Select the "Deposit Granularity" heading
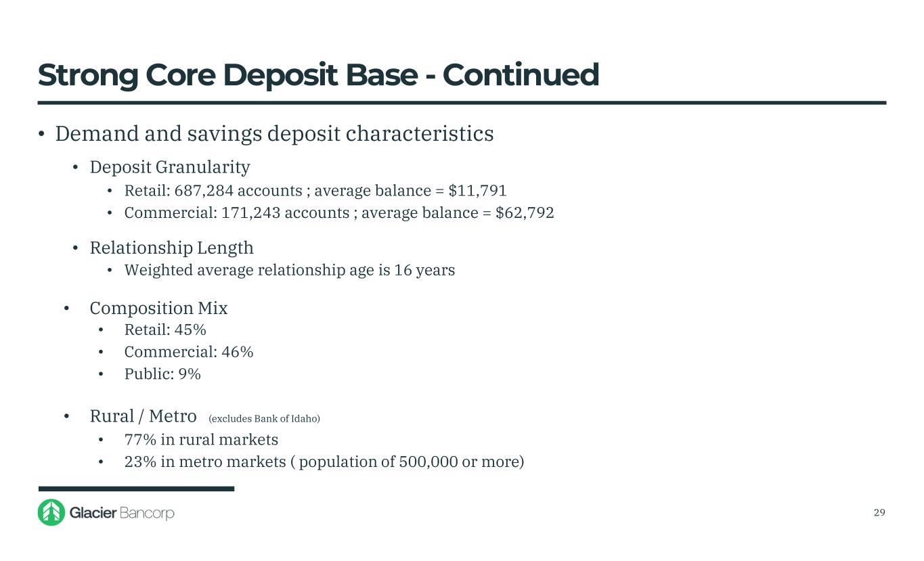Image resolution: width=924 pixels, height=561 pixels. [x=170, y=167]
